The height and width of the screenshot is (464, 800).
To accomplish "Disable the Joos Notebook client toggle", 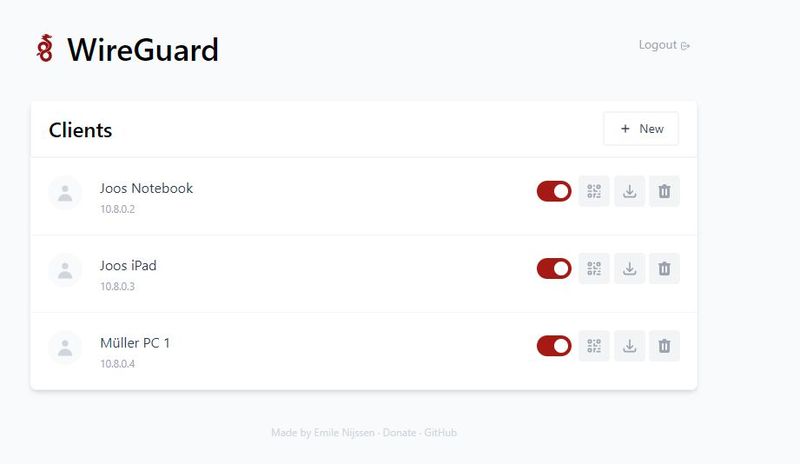I will pyautogui.click(x=554, y=191).
